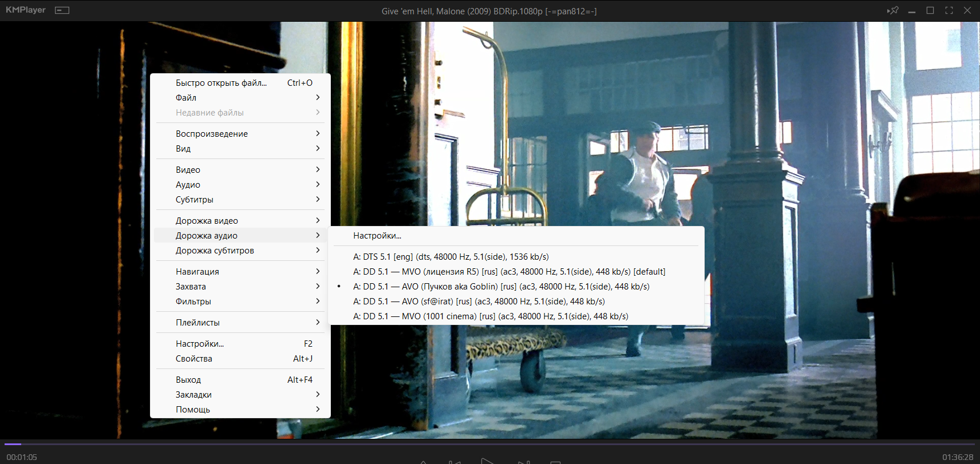The height and width of the screenshot is (464, 980).
Task: Open the Закладки menu entry
Action: (x=240, y=395)
